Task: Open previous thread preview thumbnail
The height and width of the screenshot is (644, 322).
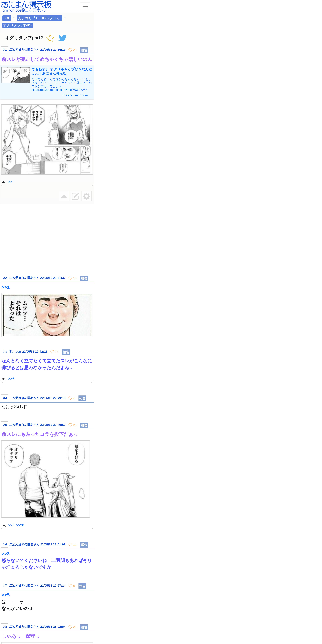Action: tap(16, 75)
